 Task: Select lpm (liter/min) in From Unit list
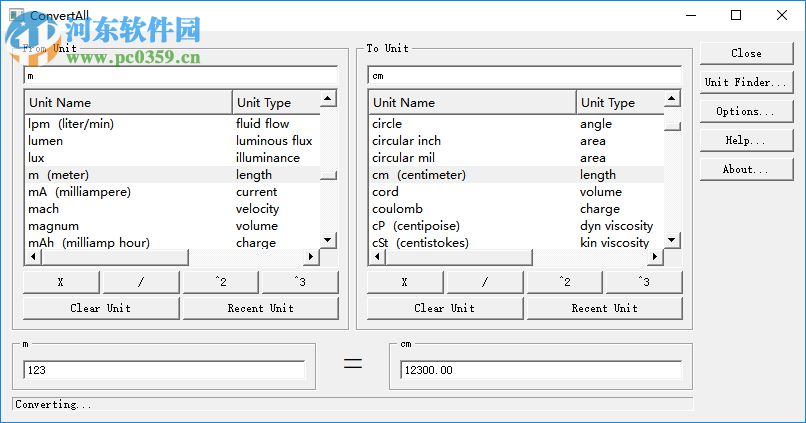tap(172, 124)
